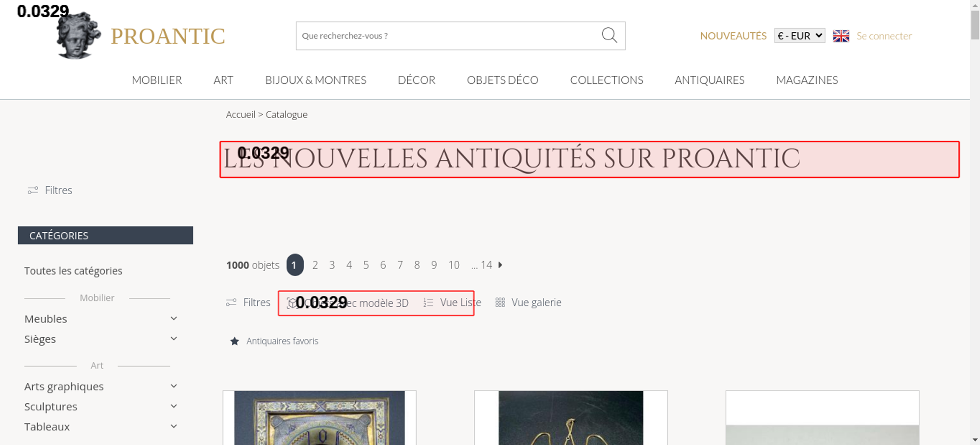Viewport: 980px width, 445px height.
Task: Switch to Vue Liste view
Action: click(x=452, y=303)
